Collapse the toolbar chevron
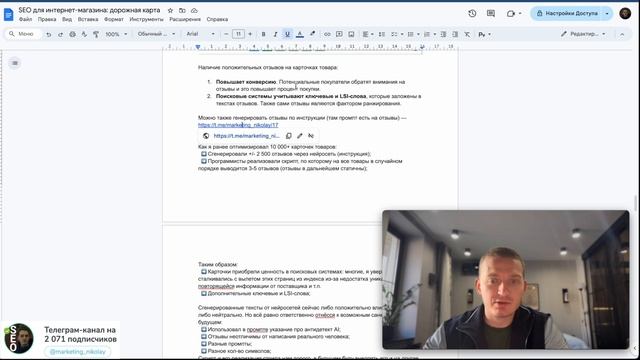Viewport: 640px width, 360px height. (622, 34)
